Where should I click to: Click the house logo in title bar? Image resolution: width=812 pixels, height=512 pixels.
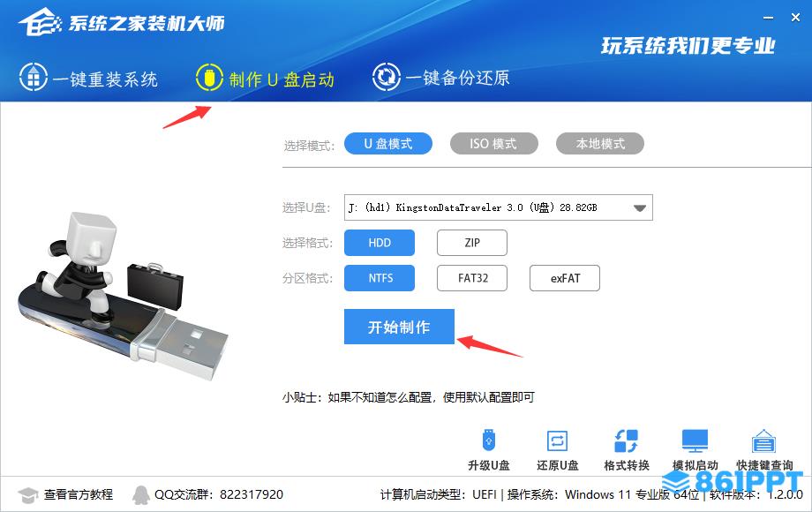pyautogui.click(x=40, y=23)
